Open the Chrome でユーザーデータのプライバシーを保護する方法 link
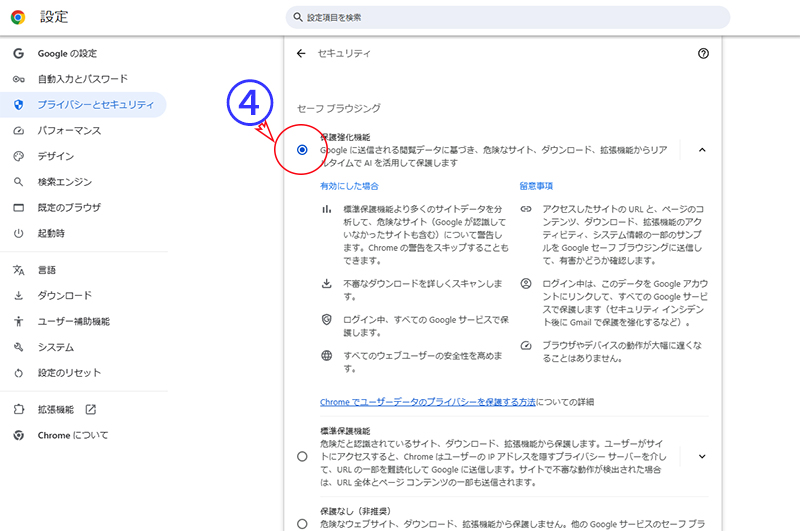 coord(427,402)
